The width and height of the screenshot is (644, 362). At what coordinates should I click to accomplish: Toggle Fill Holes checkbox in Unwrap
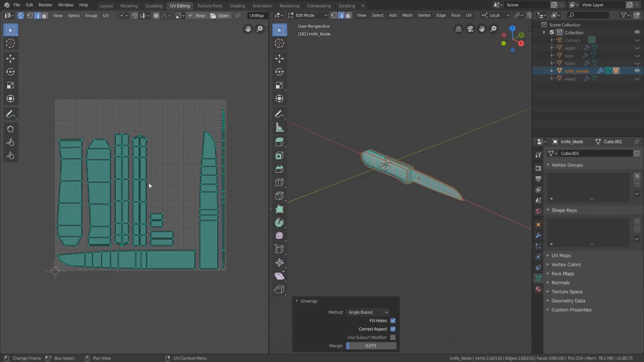pos(393,320)
